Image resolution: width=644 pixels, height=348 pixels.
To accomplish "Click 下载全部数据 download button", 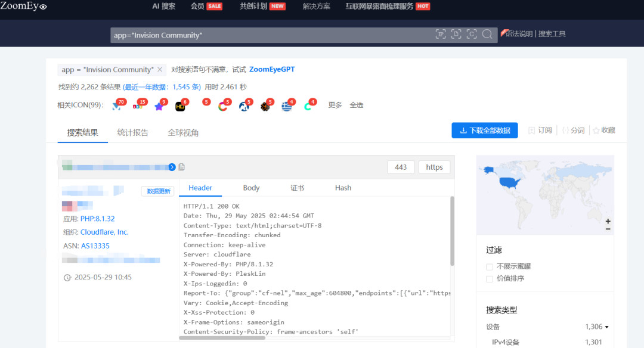I will [x=485, y=130].
